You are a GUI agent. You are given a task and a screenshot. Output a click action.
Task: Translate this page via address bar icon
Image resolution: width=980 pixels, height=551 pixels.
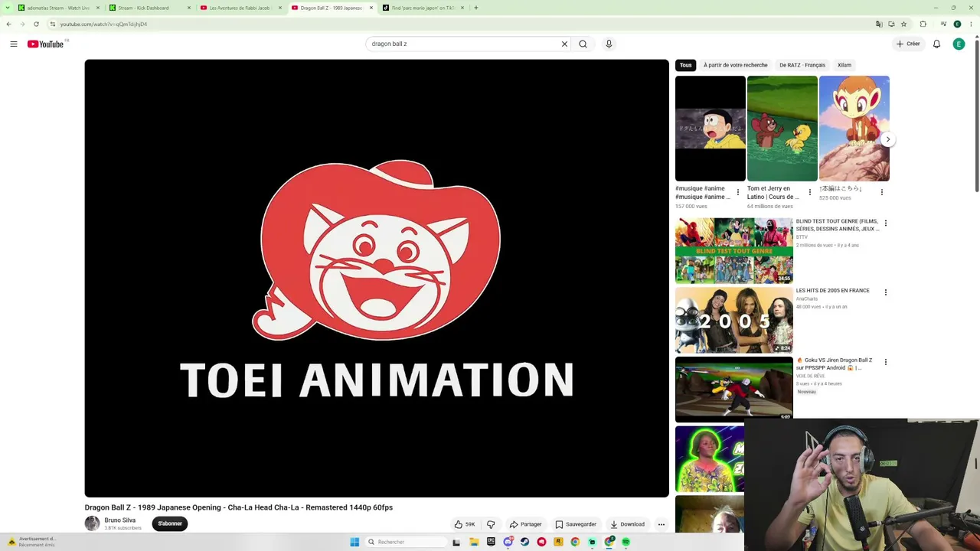pos(879,24)
